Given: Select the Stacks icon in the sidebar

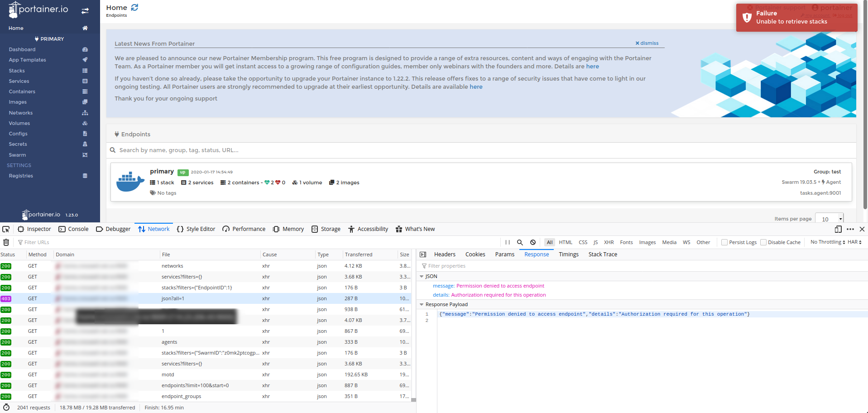Looking at the screenshot, I should (x=85, y=71).
